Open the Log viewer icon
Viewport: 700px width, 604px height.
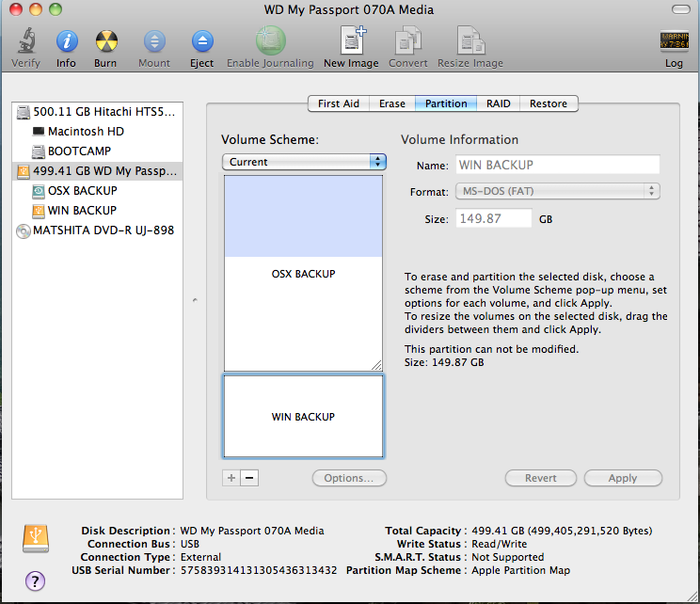coord(674,40)
